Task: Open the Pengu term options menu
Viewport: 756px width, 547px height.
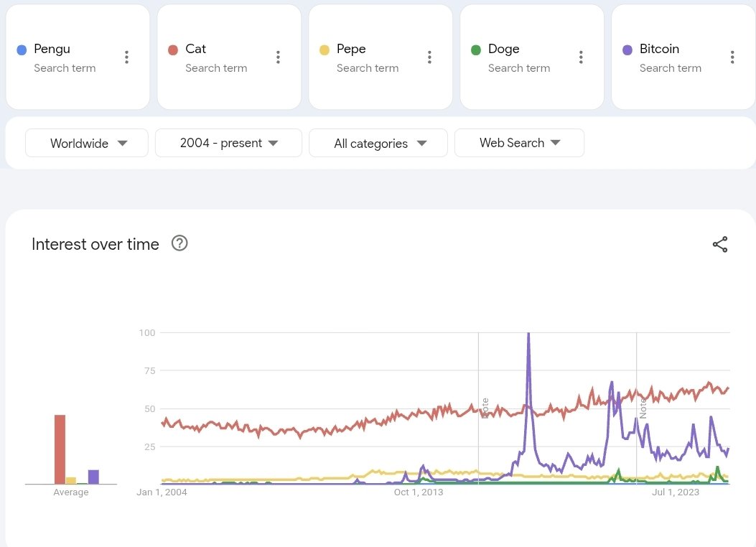Action: coord(126,57)
